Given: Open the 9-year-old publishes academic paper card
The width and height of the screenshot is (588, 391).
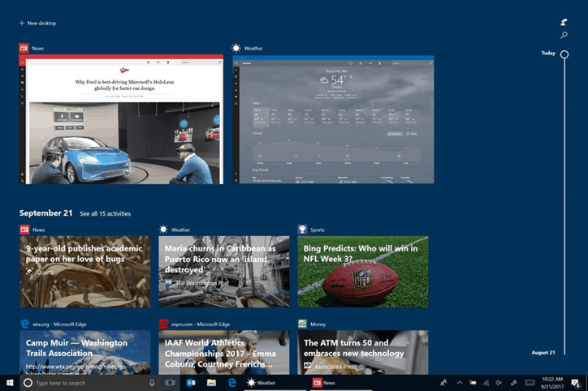Looking at the screenshot, I should (85, 272).
